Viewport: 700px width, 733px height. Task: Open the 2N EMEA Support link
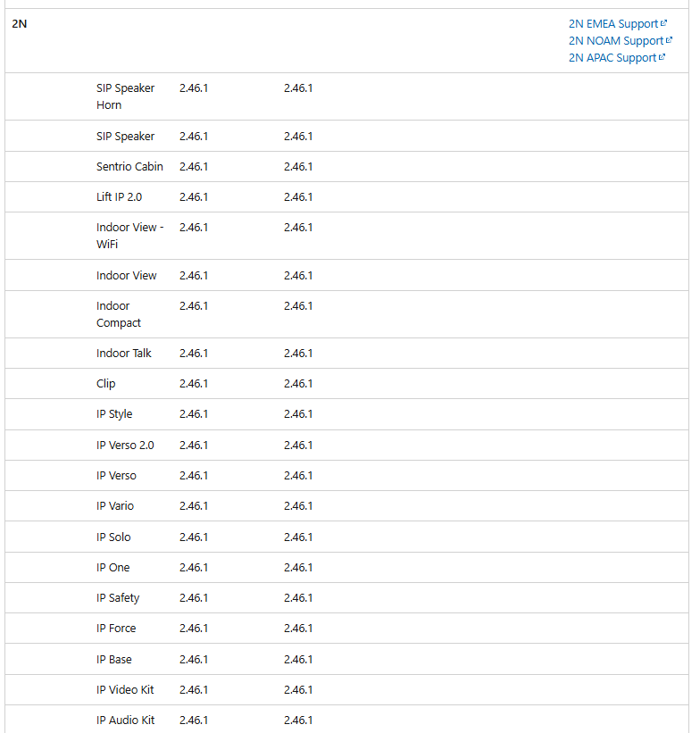pos(612,24)
